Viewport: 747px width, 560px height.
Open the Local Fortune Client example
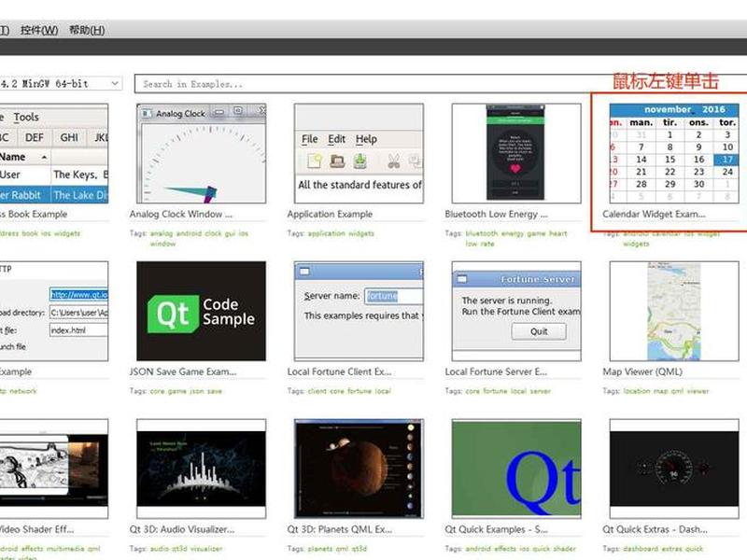click(x=359, y=311)
